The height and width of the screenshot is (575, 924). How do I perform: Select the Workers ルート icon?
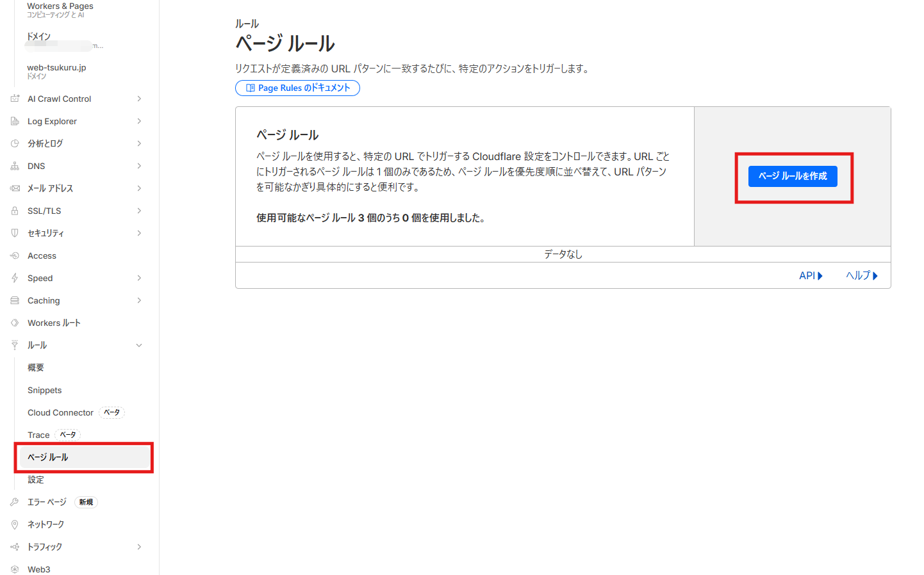(x=15, y=323)
